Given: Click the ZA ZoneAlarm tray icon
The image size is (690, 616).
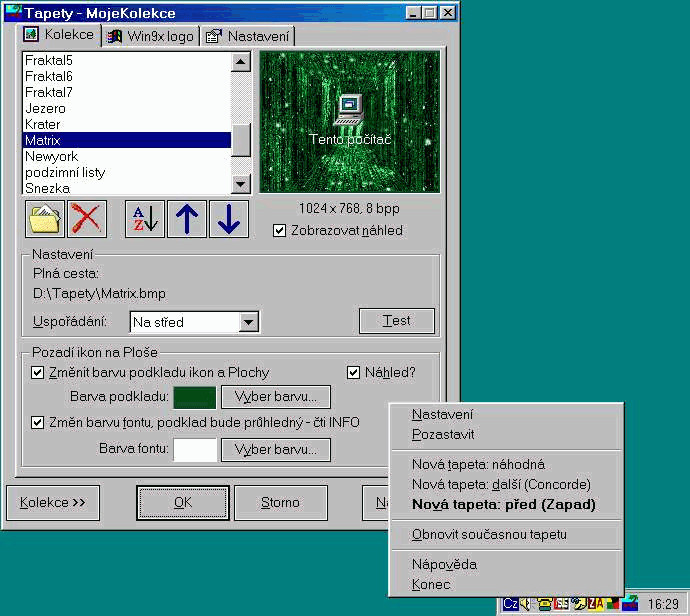Looking at the screenshot, I should [595, 604].
